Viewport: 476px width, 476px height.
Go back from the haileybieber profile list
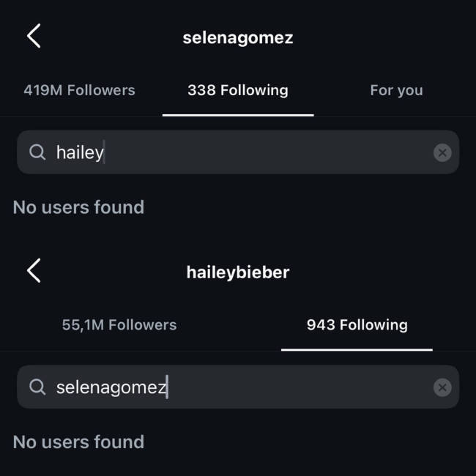(x=34, y=271)
